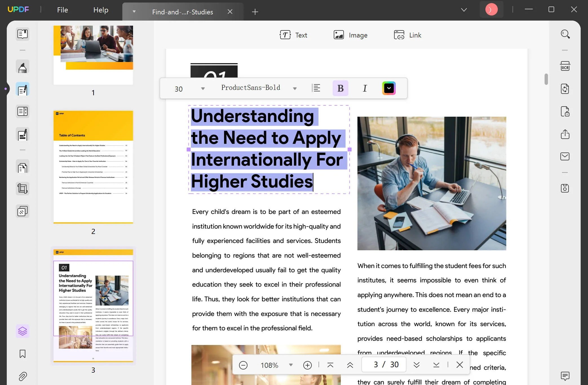Enable layers panel visibility toggle
588x385 pixels.
click(22, 331)
